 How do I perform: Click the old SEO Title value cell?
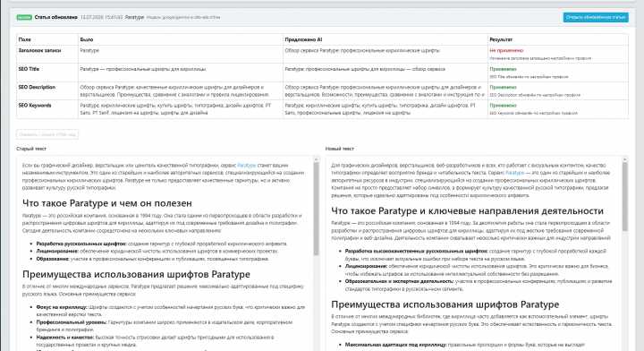[181, 73]
